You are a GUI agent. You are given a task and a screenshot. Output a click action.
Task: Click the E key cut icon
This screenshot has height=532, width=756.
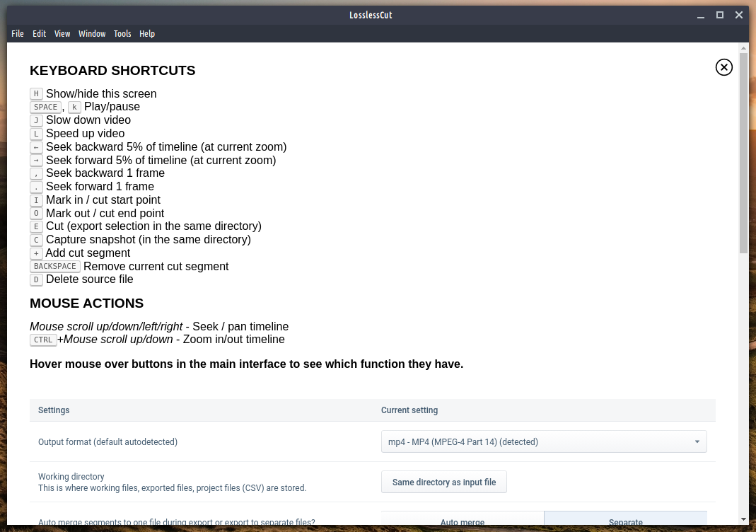click(36, 226)
